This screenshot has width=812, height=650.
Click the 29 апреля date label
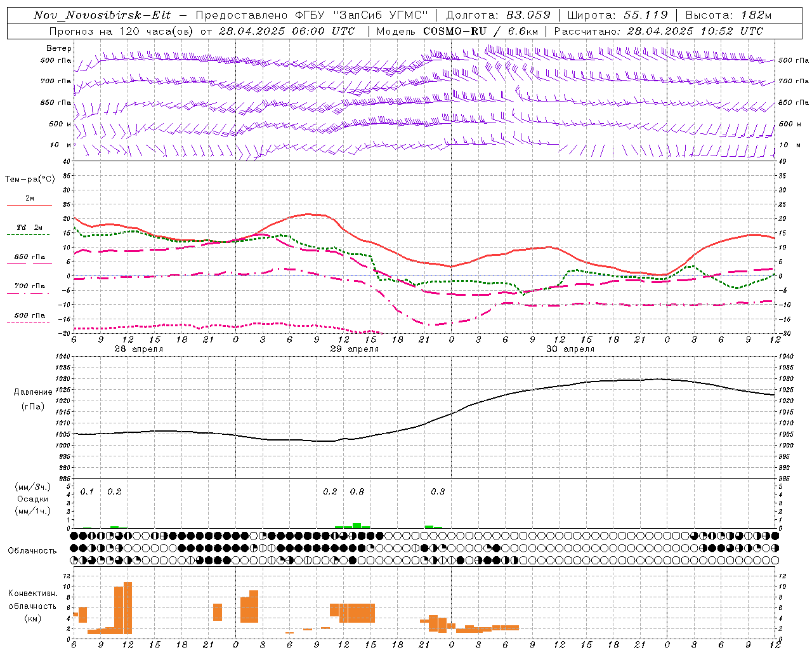click(354, 349)
